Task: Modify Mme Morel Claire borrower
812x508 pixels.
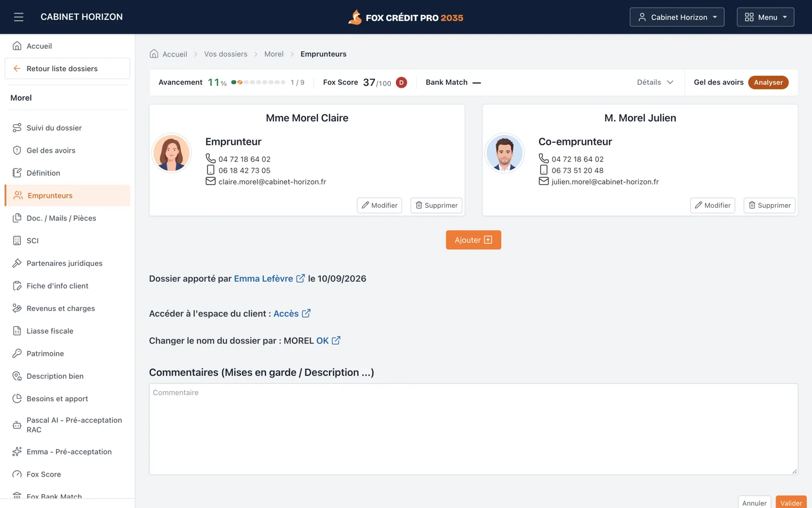Action: pos(380,205)
